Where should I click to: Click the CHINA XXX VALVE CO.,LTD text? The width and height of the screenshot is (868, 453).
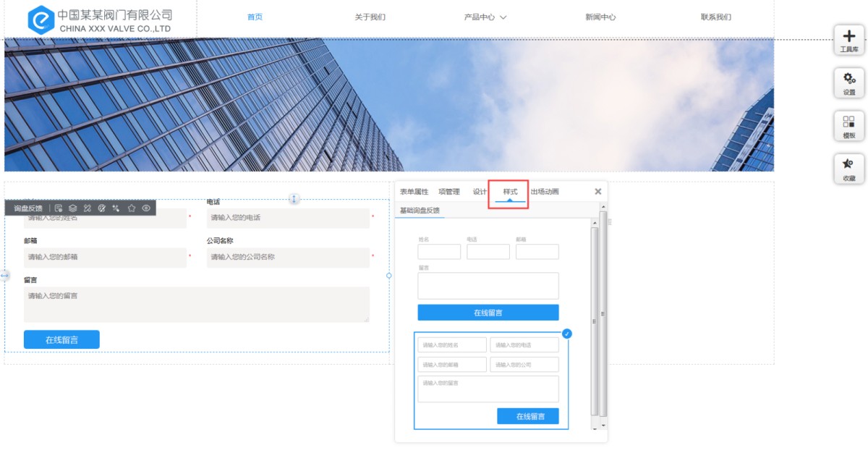point(116,29)
